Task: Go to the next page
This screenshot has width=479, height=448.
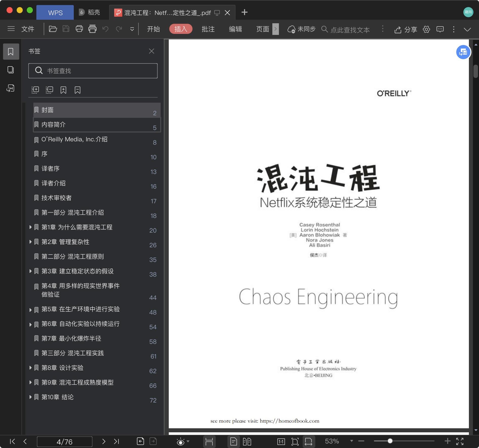Action: (x=104, y=441)
